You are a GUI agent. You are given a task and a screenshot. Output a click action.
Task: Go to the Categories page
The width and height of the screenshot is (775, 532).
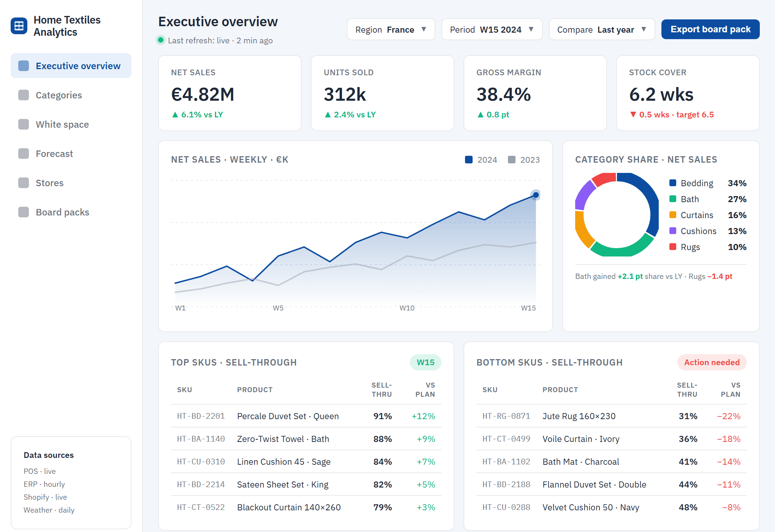point(71,95)
